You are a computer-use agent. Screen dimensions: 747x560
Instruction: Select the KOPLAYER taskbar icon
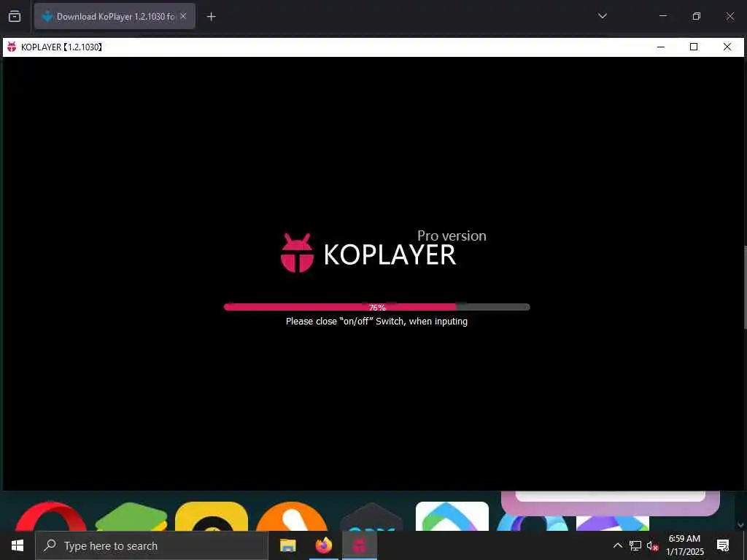[359, 545]
